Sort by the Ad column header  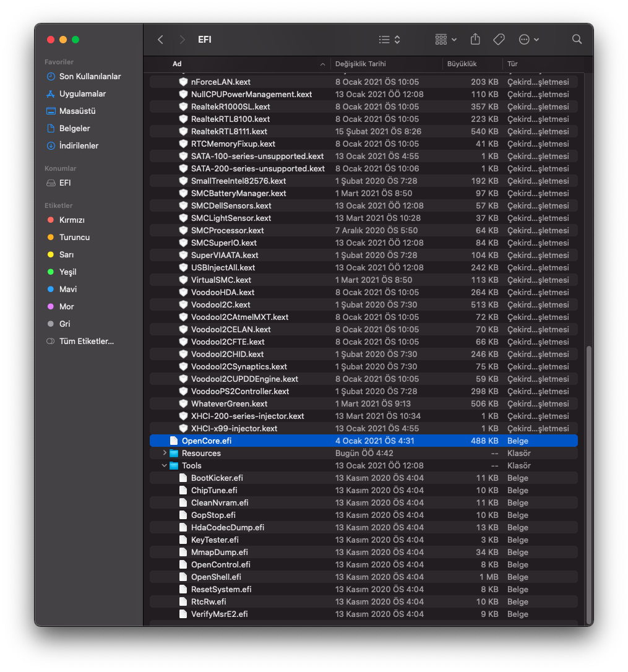[177, 64]
